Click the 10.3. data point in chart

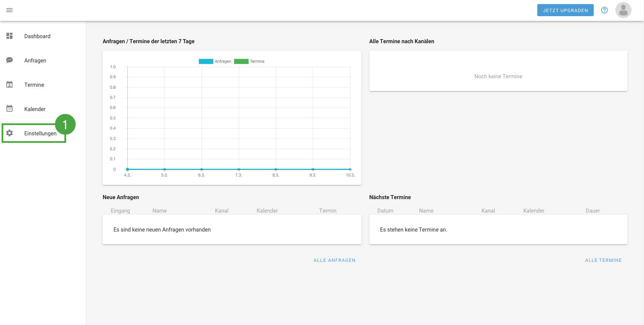click(x=350, y=169)
